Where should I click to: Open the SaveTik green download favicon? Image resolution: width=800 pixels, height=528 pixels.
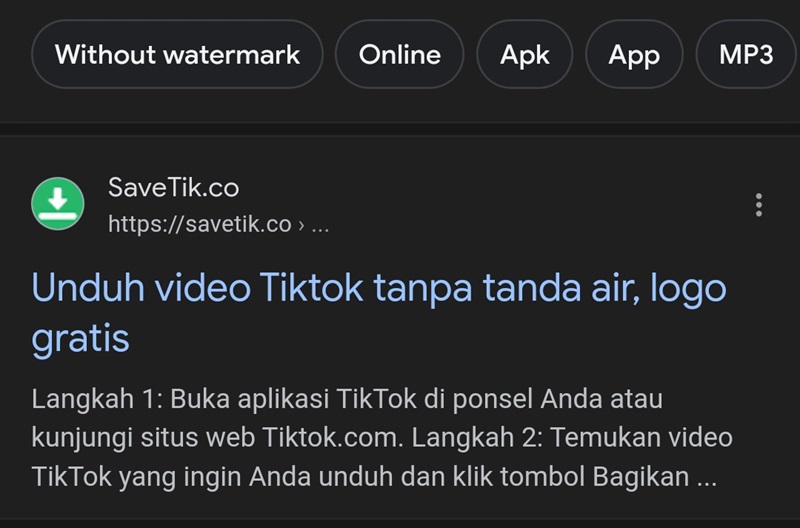[58, 204]
